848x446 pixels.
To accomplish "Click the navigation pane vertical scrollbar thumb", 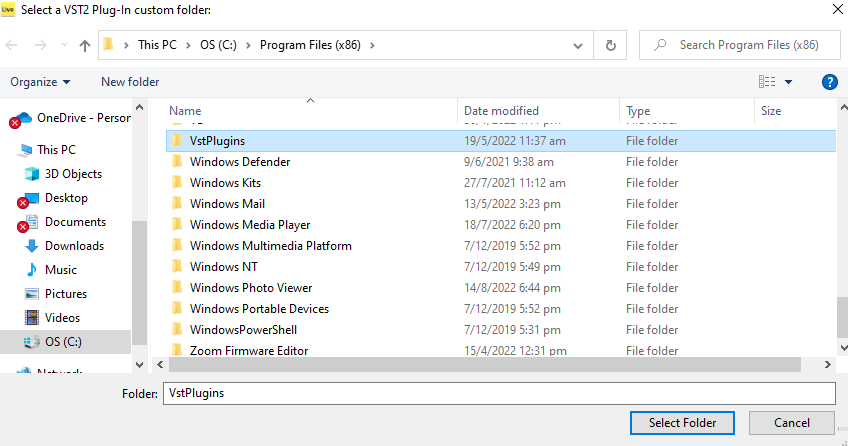I will (x=140, y=283).
